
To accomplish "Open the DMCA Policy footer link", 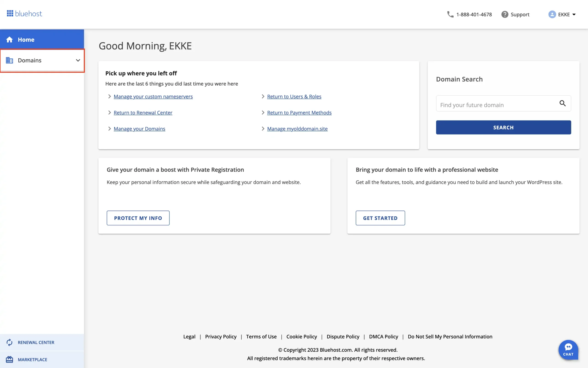I will (x=383, y=336).
